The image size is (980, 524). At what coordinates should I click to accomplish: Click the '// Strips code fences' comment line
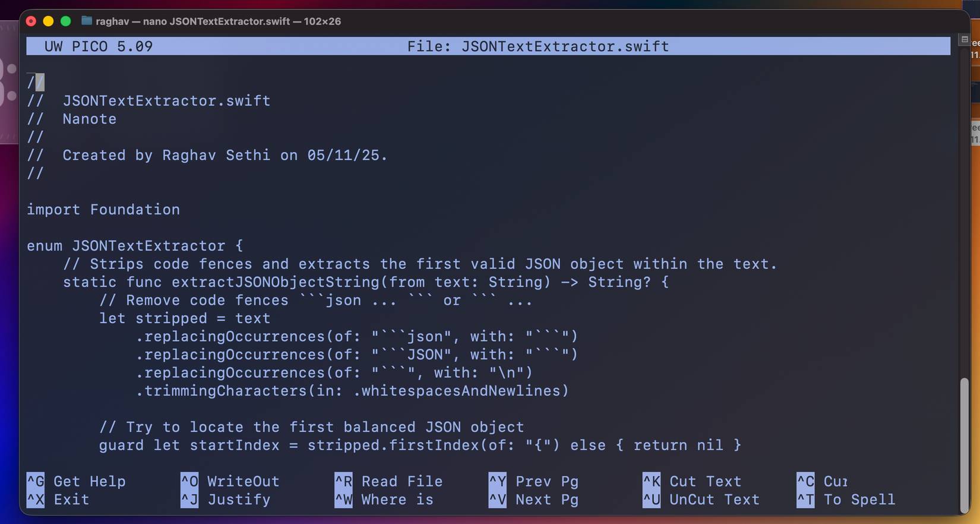(x=420, y=264)
